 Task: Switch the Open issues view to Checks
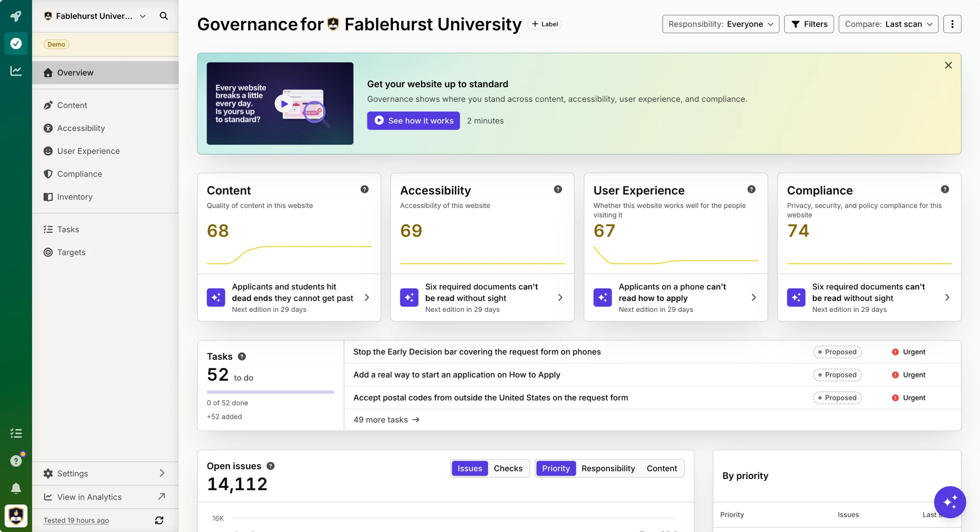point(508,468)
